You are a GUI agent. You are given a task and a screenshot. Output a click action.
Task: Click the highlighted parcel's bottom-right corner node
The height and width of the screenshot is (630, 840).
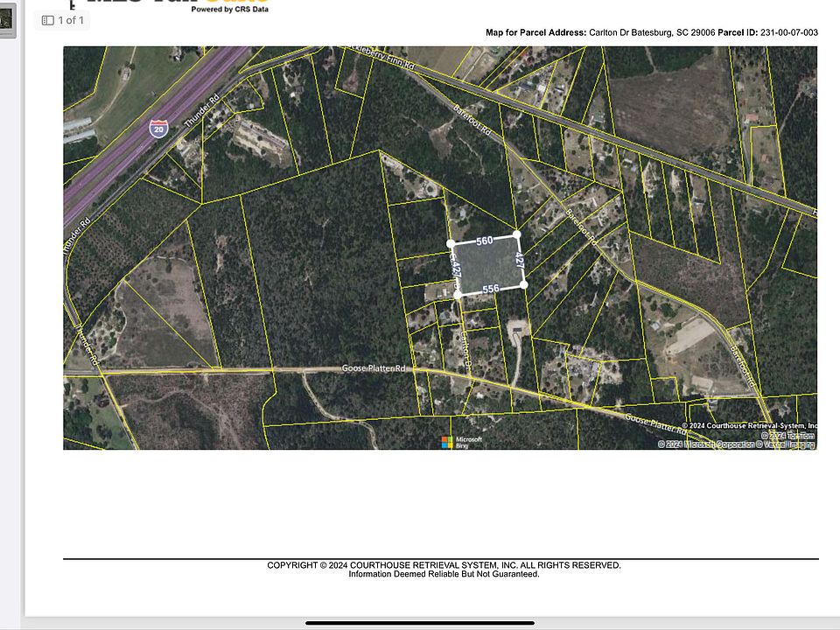[x=524, y=284]
